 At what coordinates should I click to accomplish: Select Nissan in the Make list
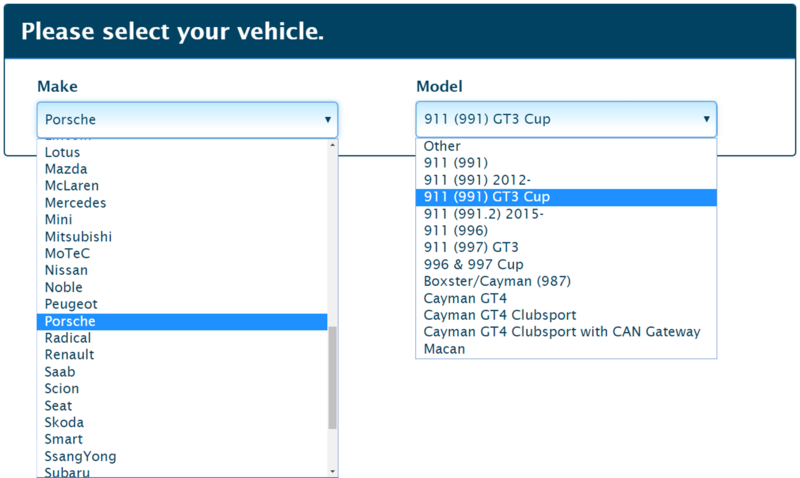coord(182,270)
